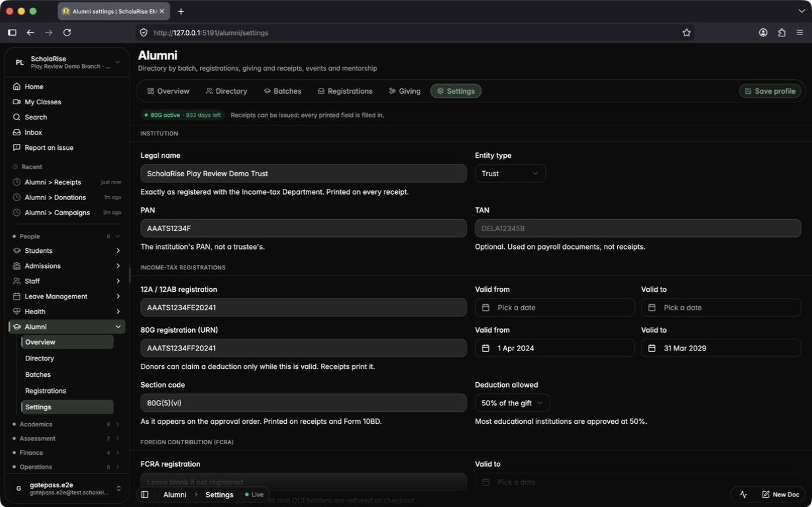Click the clock icon beside Alumni > Receipts
812x507 pixels.
click(17, 182)
